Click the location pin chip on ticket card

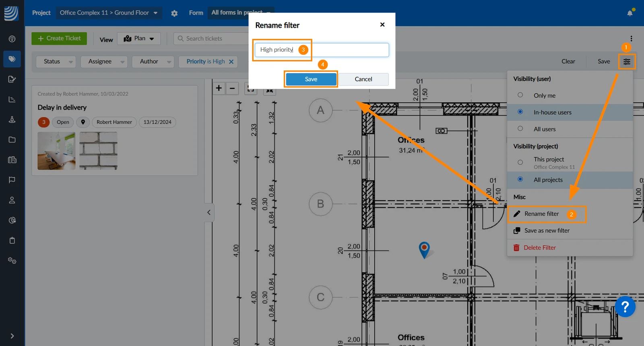click(x=83, y=122)
